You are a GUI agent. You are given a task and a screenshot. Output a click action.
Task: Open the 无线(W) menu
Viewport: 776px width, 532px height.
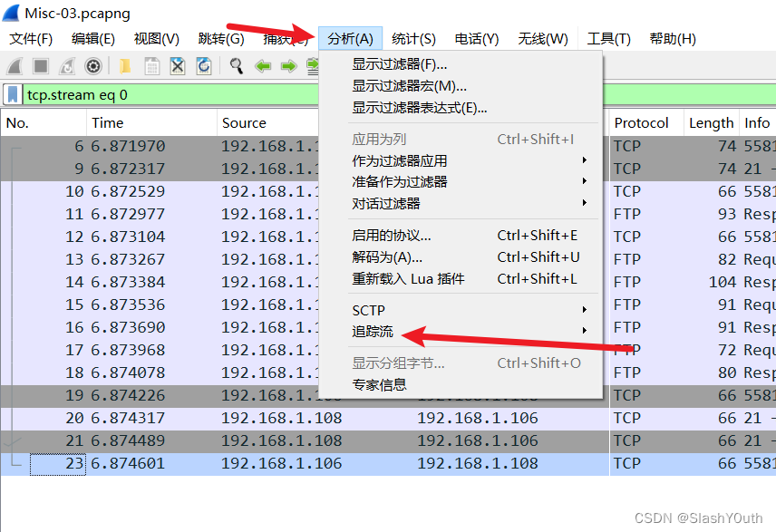click(x=542, y=39)
